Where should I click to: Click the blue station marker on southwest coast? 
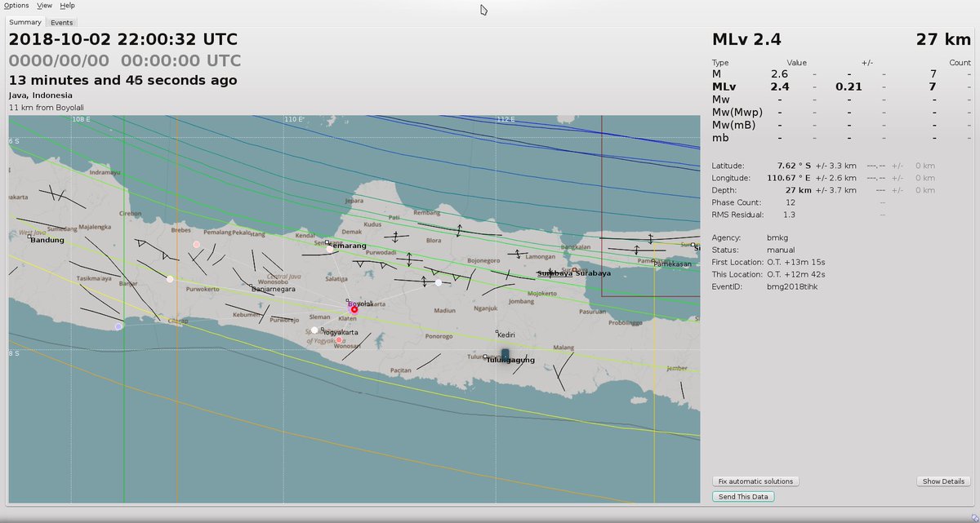click(x=118, y=326)
